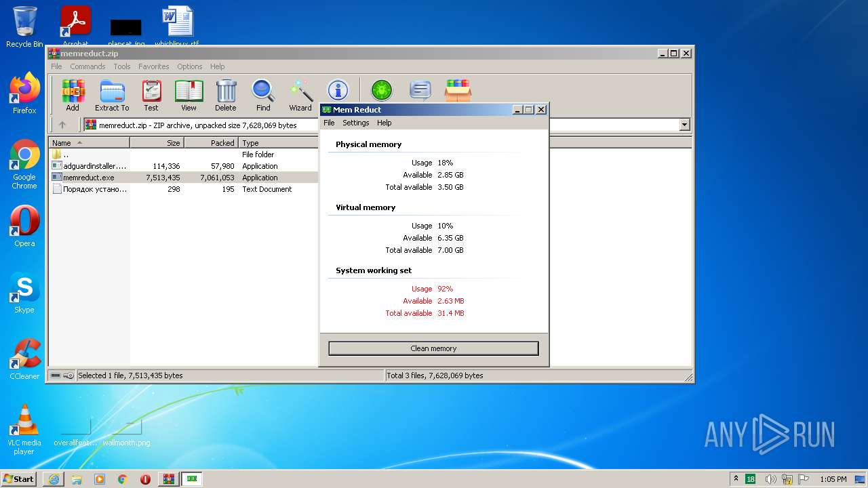The height and width of the screenshot is (488, 868).
Task: Open the Start menu
Action: [x=19, y=479]
